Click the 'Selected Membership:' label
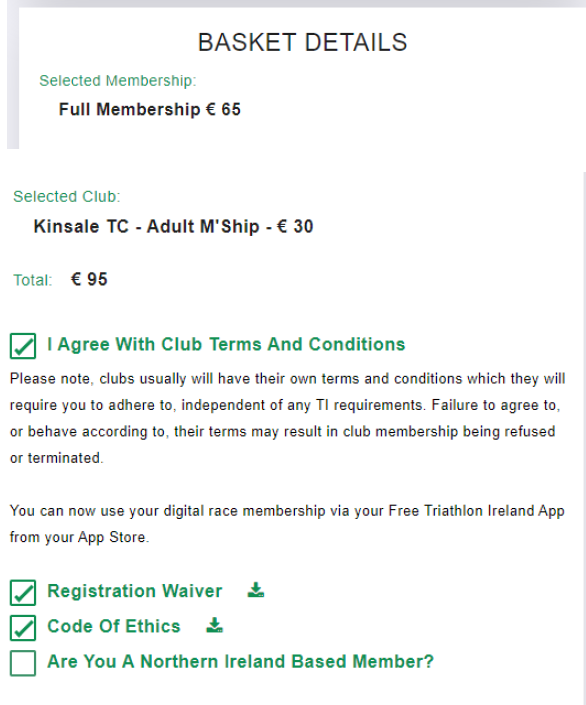This screenshot has height=705, width=586. click(118, 81)
